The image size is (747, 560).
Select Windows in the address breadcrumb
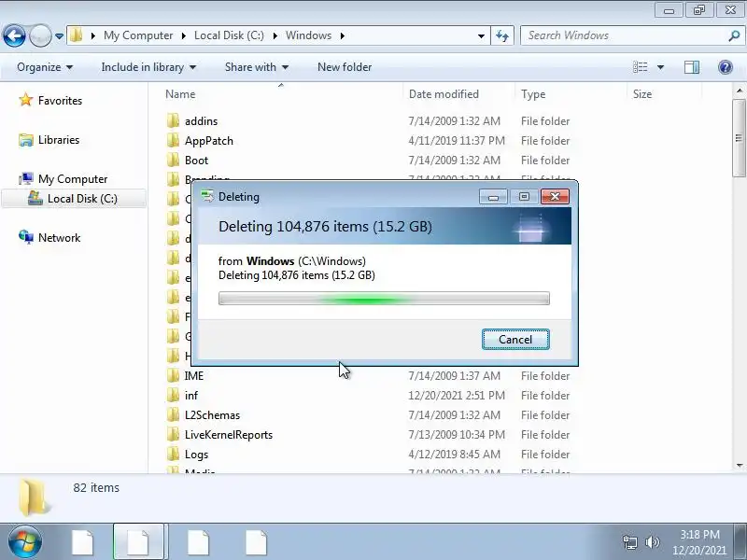point(308,35)
